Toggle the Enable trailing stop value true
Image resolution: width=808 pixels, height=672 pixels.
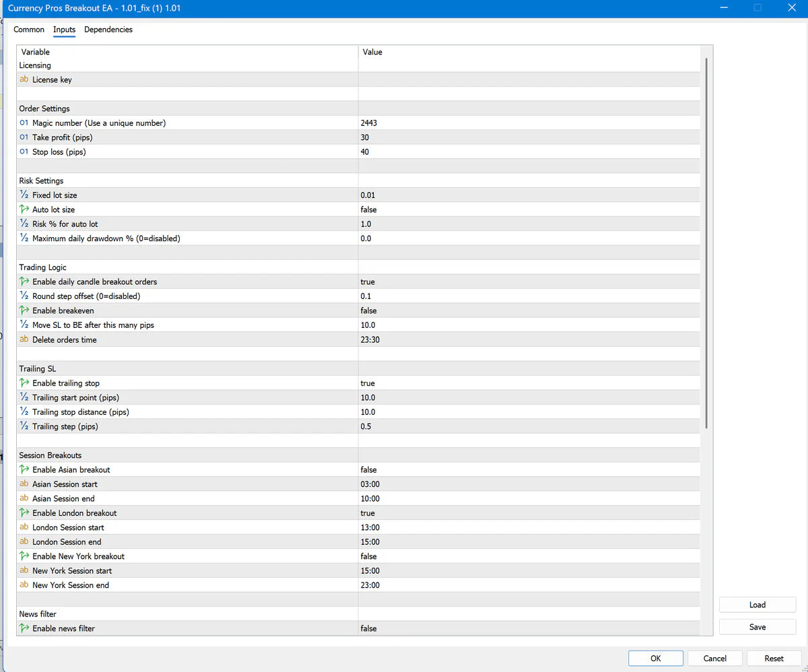click(368, 383)
